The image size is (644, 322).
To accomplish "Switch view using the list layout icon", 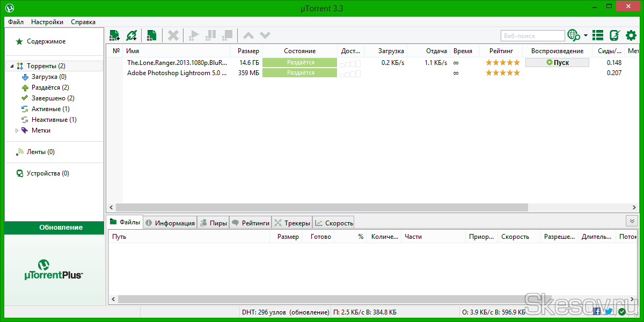I will coord(598,35).
